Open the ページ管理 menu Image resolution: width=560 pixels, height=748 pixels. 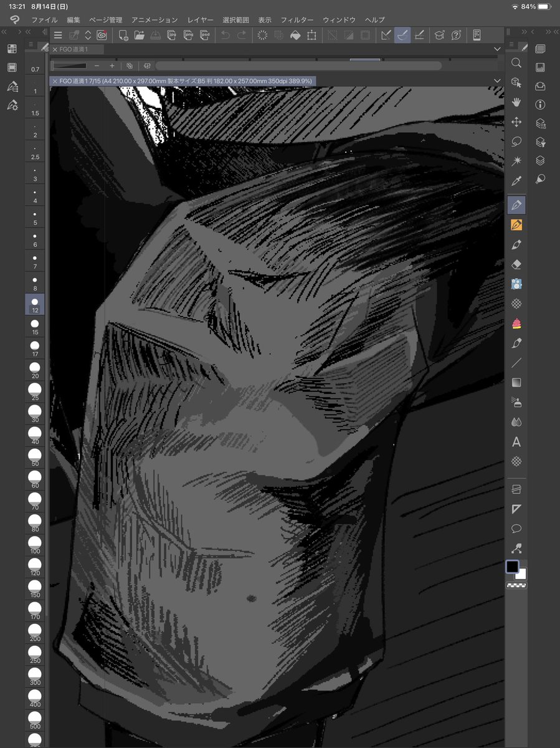click(106, 20)
